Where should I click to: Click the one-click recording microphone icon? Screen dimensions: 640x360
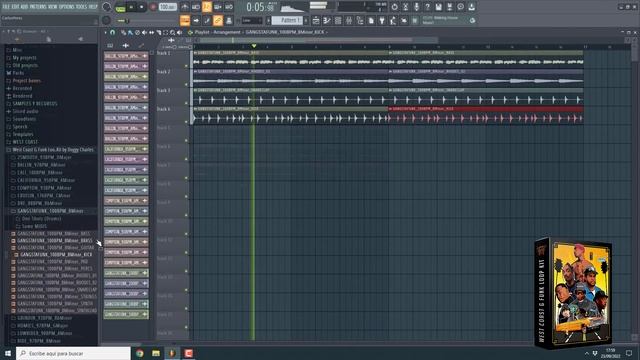point(416,7)
